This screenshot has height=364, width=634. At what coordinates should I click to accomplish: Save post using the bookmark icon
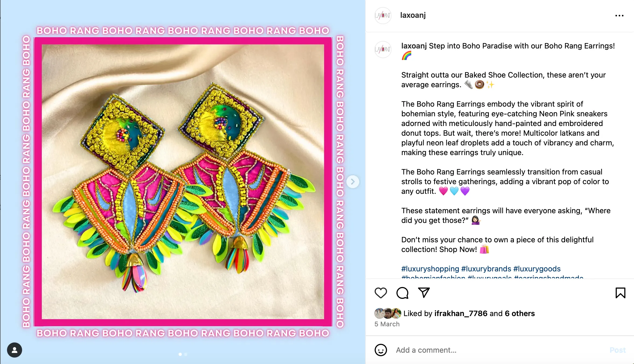[620, 293]
